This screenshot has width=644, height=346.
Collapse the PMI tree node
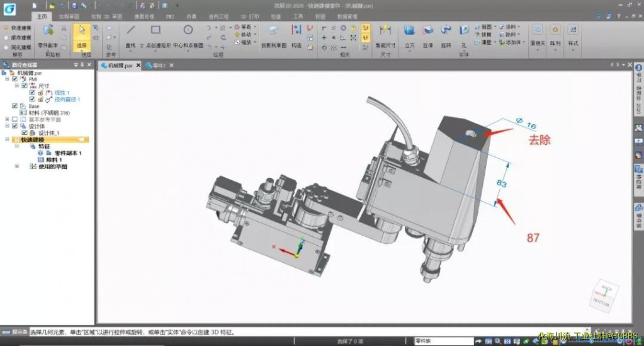7,79
